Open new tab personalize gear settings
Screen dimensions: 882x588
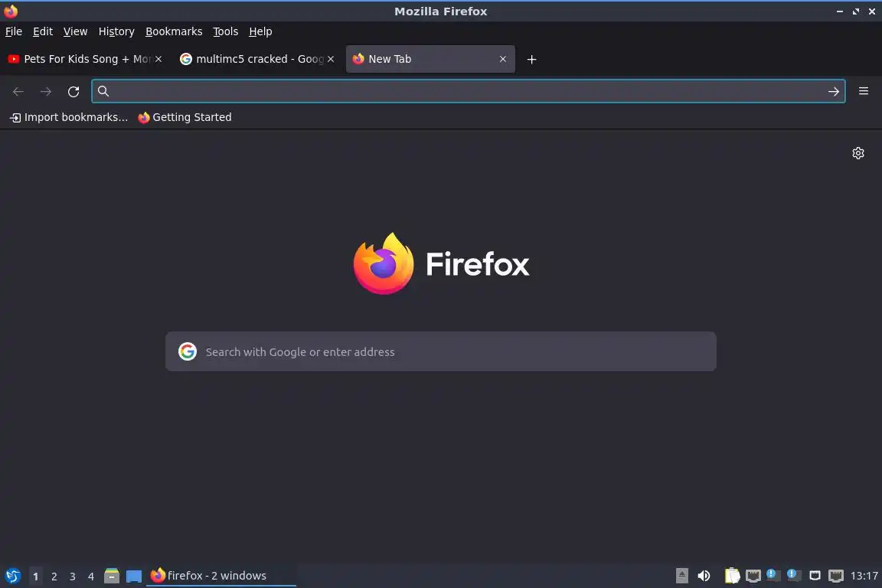click(x=857, y=153)
